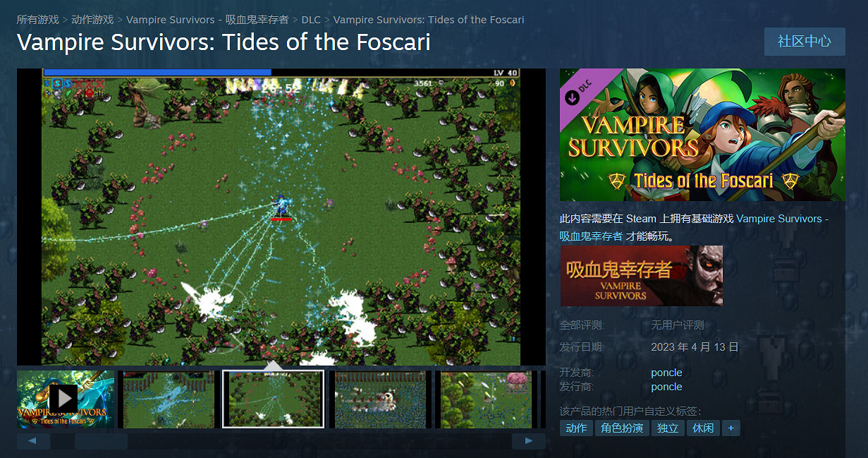Click the 独立 tag
868x458 pixels.
click(668, 428)
